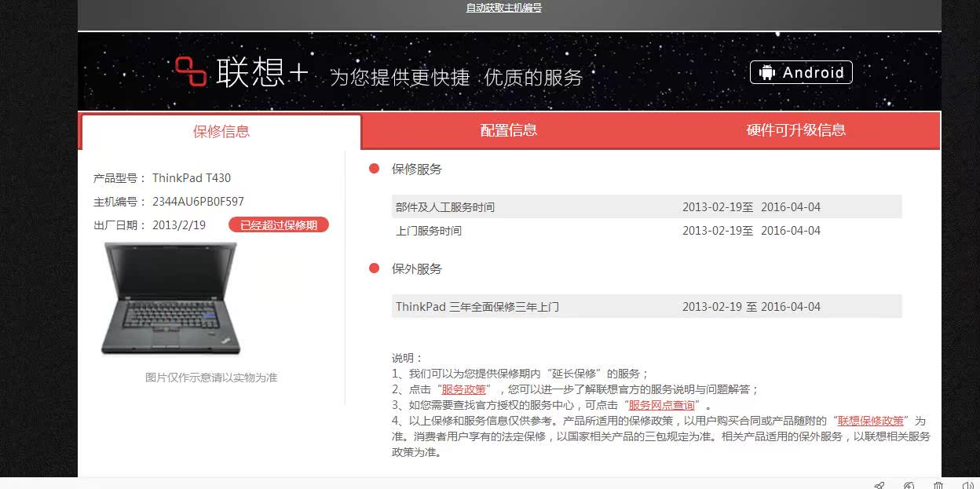Click the 图片仅作示意请以实物为准 caption

click(x=211, y=378)
